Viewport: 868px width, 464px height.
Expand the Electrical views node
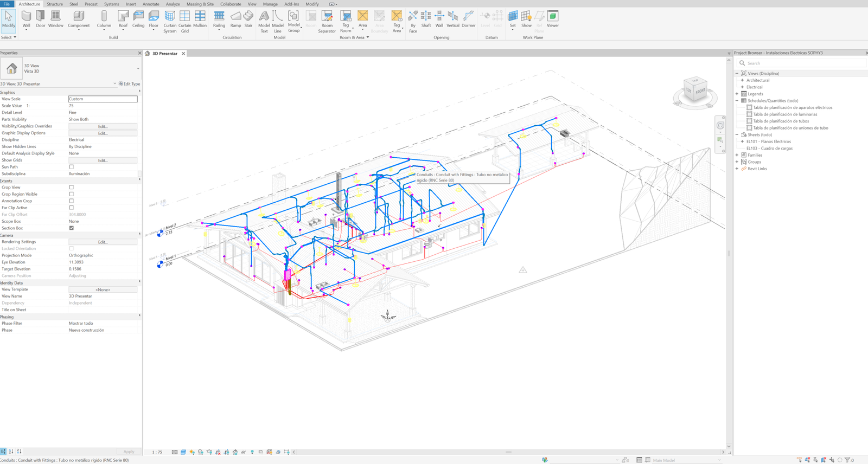tap(742, 87)
